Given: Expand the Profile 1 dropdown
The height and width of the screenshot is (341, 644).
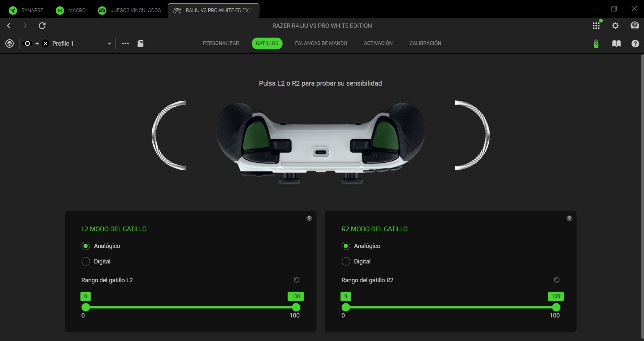Looking at the screenshot, I should point(109,44).
